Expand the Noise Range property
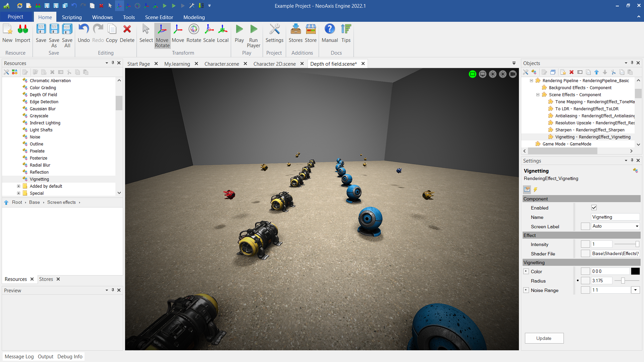644x362 pixels. pos(526,290)
